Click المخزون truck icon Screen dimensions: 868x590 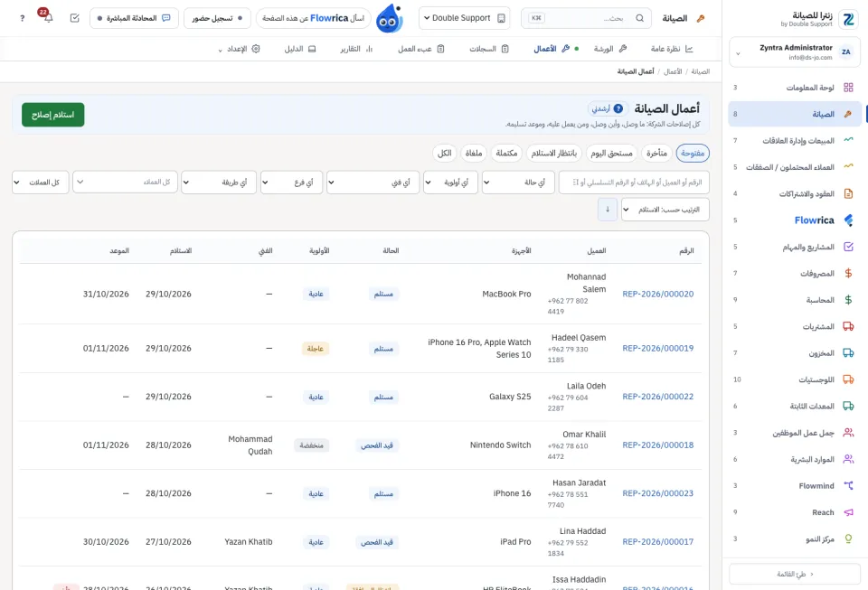coord(848,352)
